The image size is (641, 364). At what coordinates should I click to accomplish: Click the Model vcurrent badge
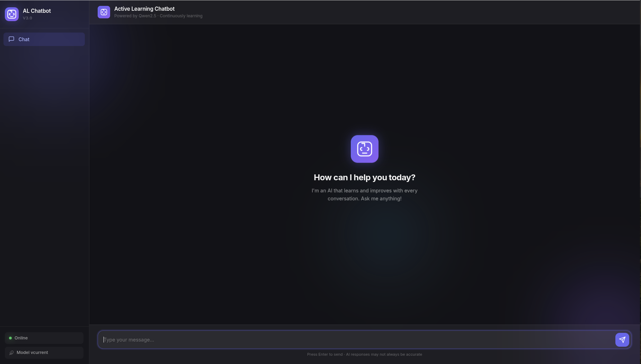(x=44, y=353)
